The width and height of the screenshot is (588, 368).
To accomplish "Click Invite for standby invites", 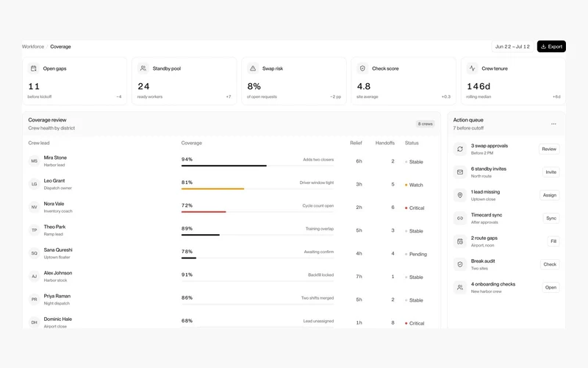I will [x=551, y=172].
